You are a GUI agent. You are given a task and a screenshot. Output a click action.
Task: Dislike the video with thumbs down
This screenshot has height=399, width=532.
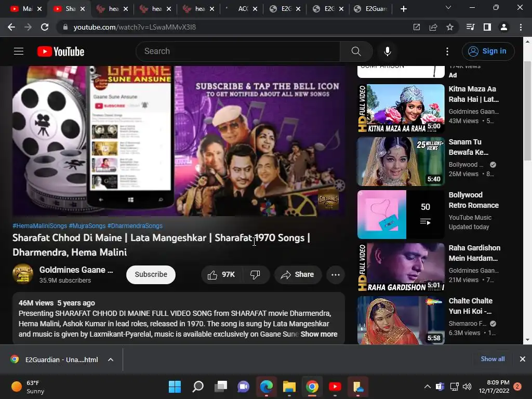point(256,274)
